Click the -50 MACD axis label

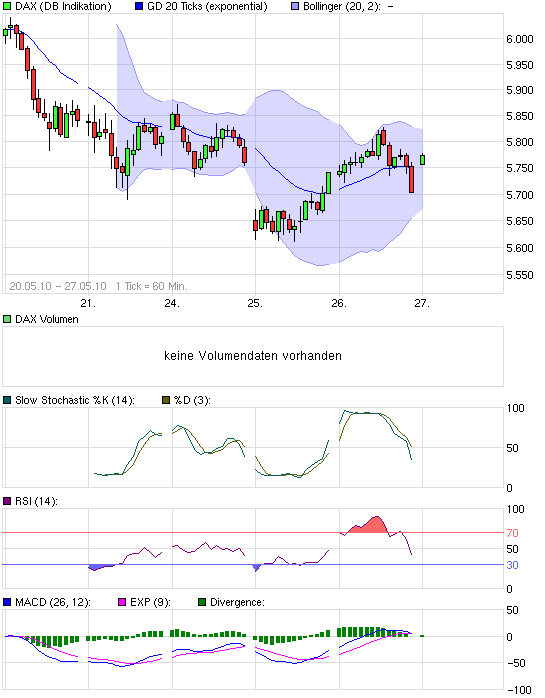point(516,663)
